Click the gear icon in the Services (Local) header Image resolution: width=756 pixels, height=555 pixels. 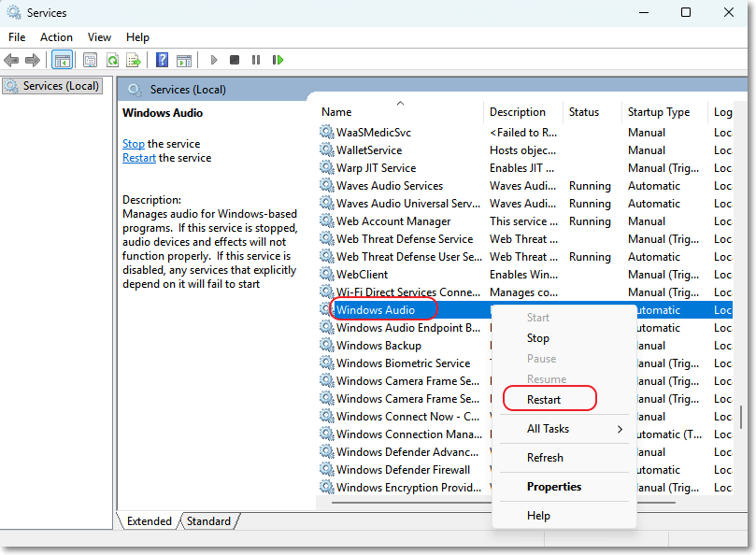coord(135,90)
